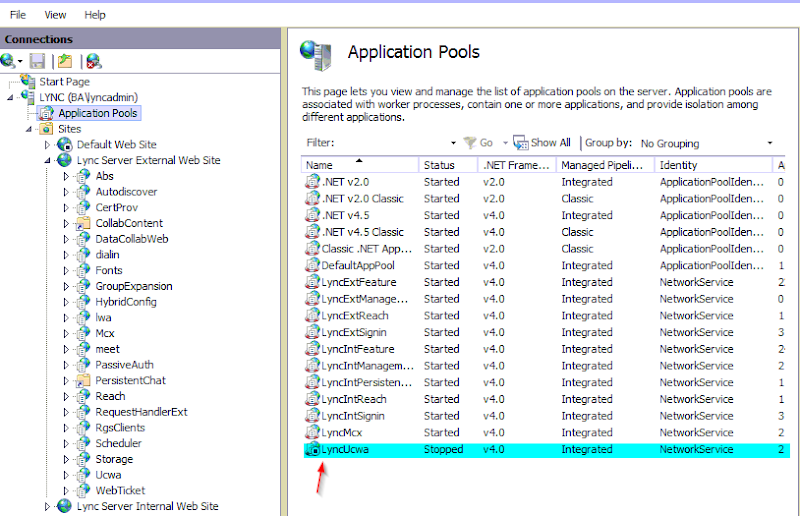
Task: Expand the Abs application node
Action: click(66, 176)
